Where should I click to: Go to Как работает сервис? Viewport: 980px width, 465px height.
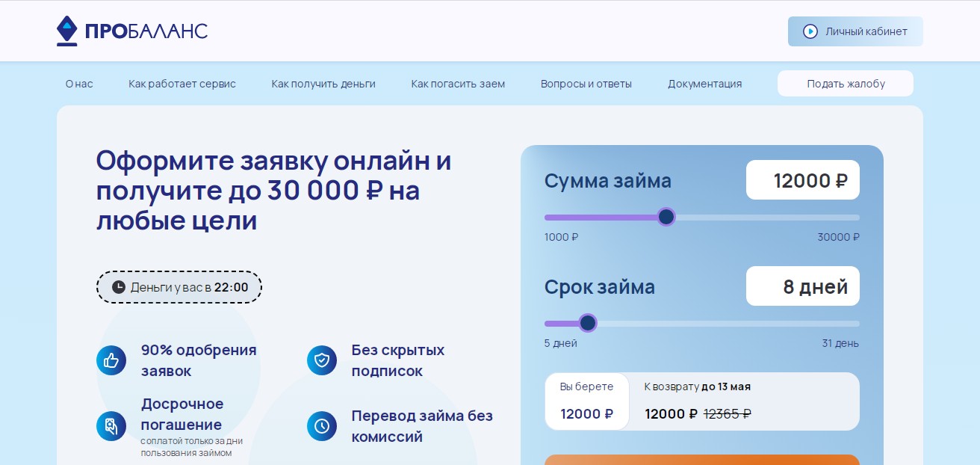click(182, 84)
